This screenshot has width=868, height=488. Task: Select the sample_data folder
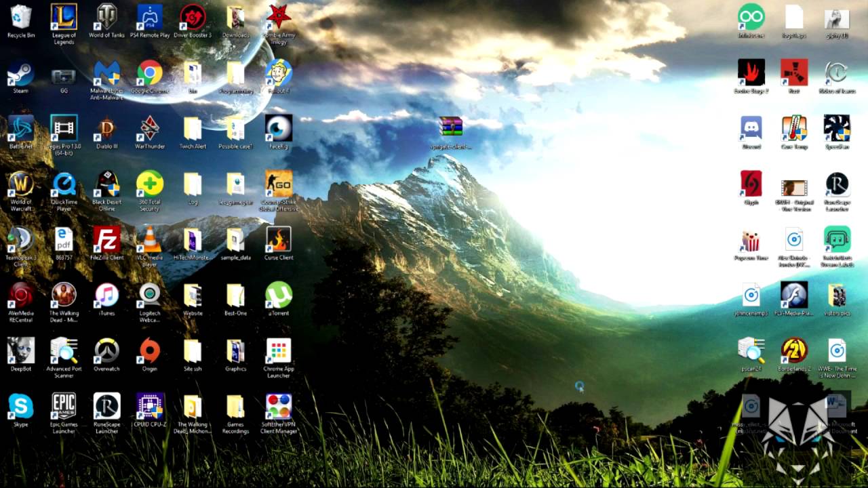coord(235,239)
